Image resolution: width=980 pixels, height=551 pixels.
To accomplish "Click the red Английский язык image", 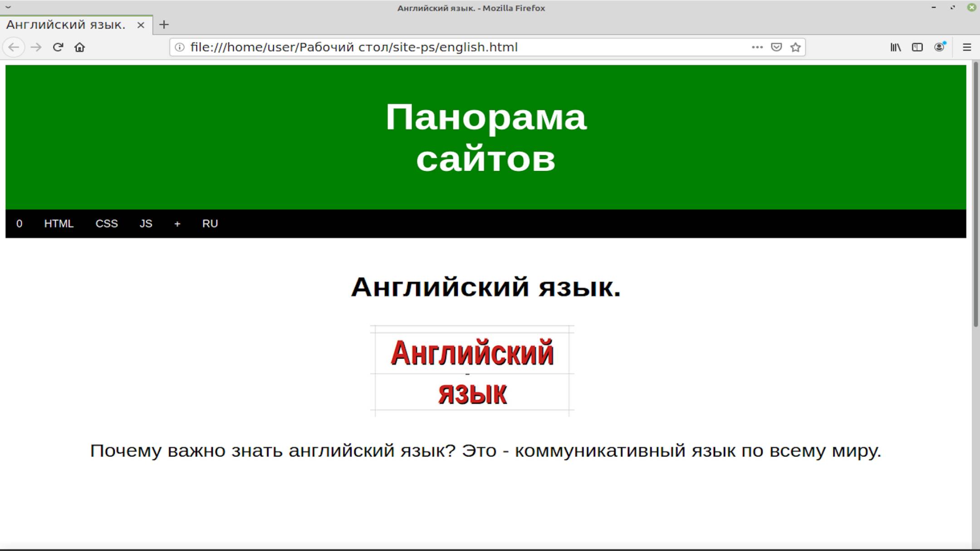I will tap(472, 371).
